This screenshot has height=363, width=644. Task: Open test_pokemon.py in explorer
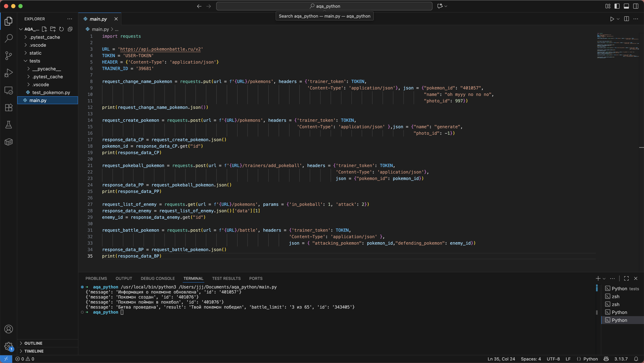[51, 93]
